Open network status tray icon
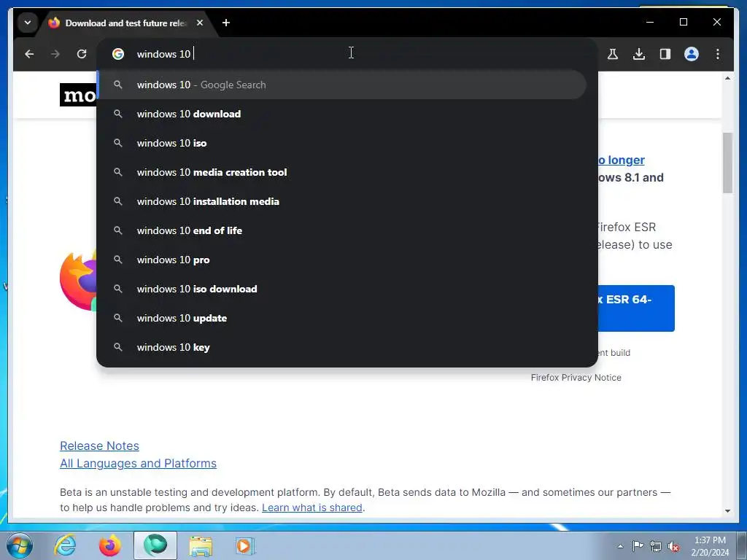 pyautogui.click(x=656, y=546)
